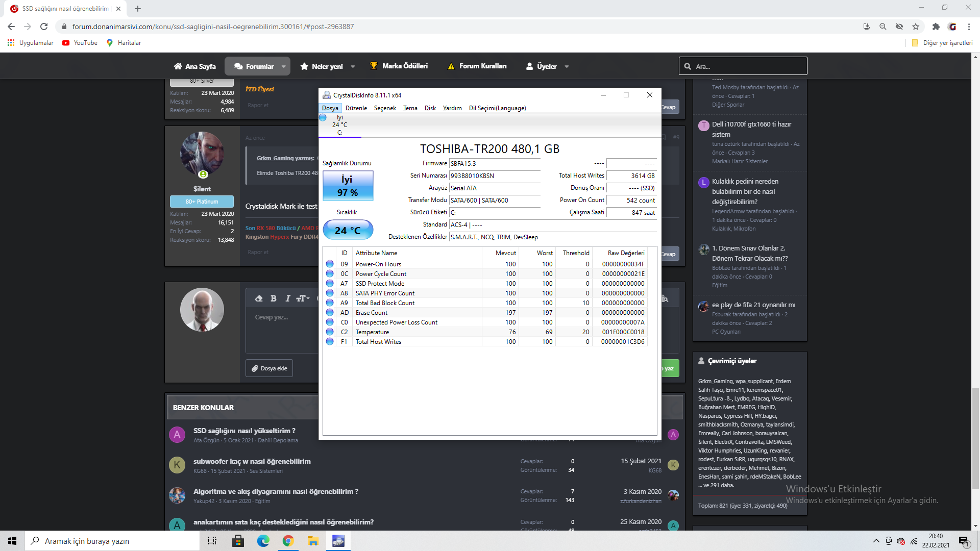The height and width of the screenshot is (551, 980).
Task: Open the Chrome extensions puzzle icon
Action: click(x=936, y=27)
